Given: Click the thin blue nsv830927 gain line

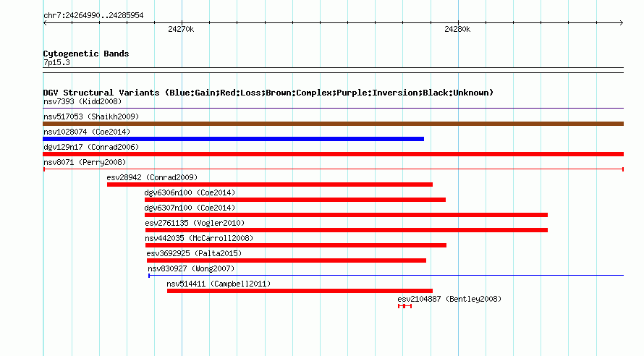Looking at the screenshot, I should click(386, 276).
